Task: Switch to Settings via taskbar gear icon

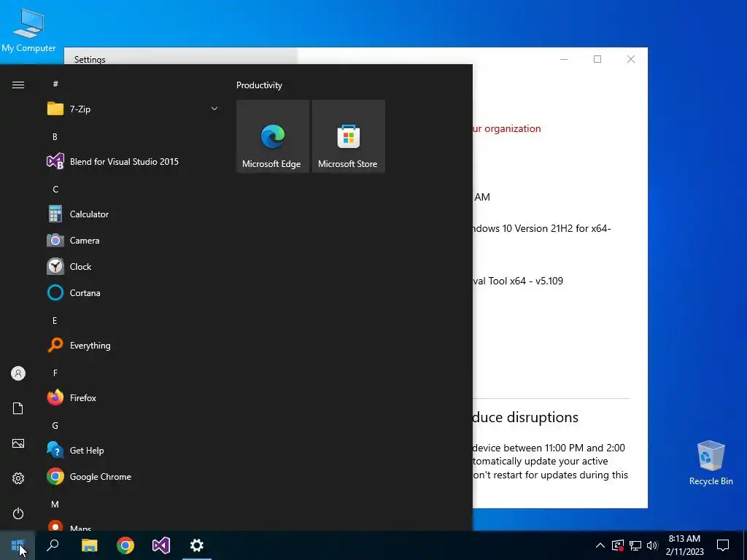Action: point(197,545)
